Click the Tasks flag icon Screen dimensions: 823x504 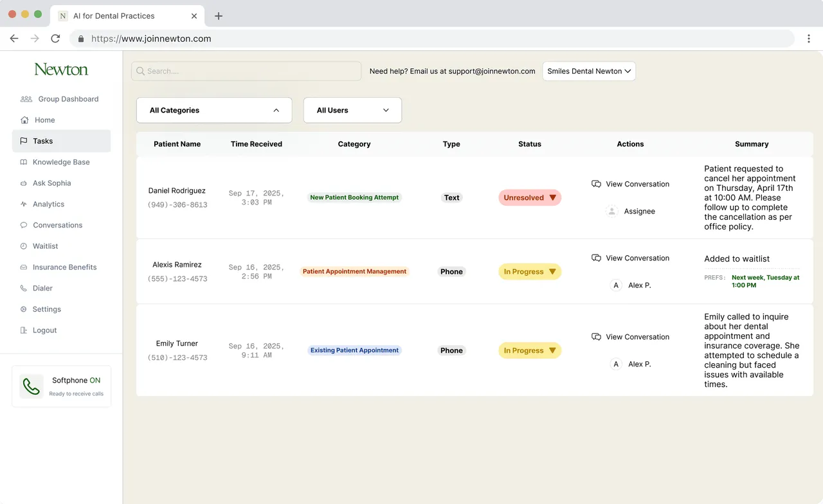pos(24,141)
